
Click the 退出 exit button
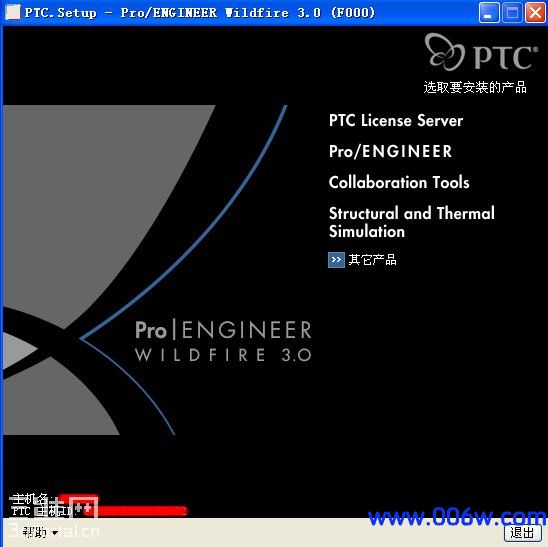pos(523,533)
